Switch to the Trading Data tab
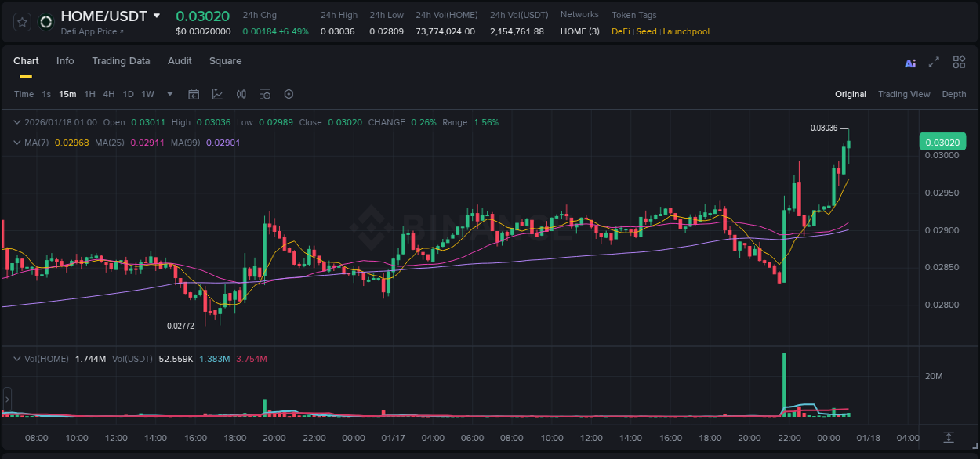This screenshot has width=980, height=459. 121,61
